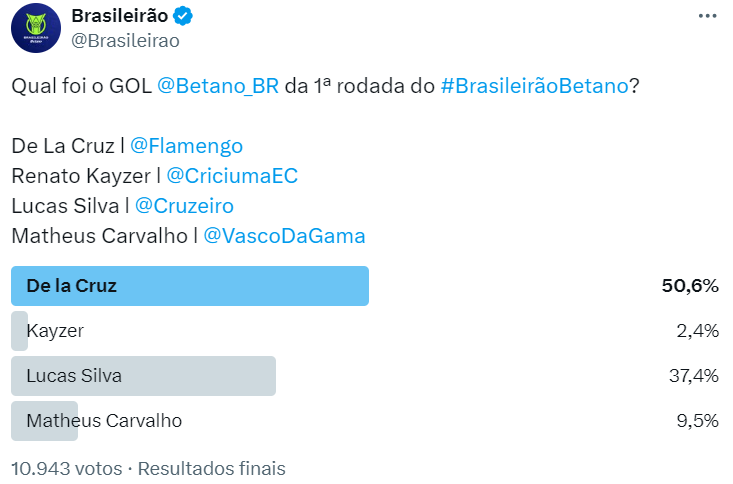Open the @VascoDaGama mention link
This screenshot has width=733, height=484.
[x=284, y=236]
